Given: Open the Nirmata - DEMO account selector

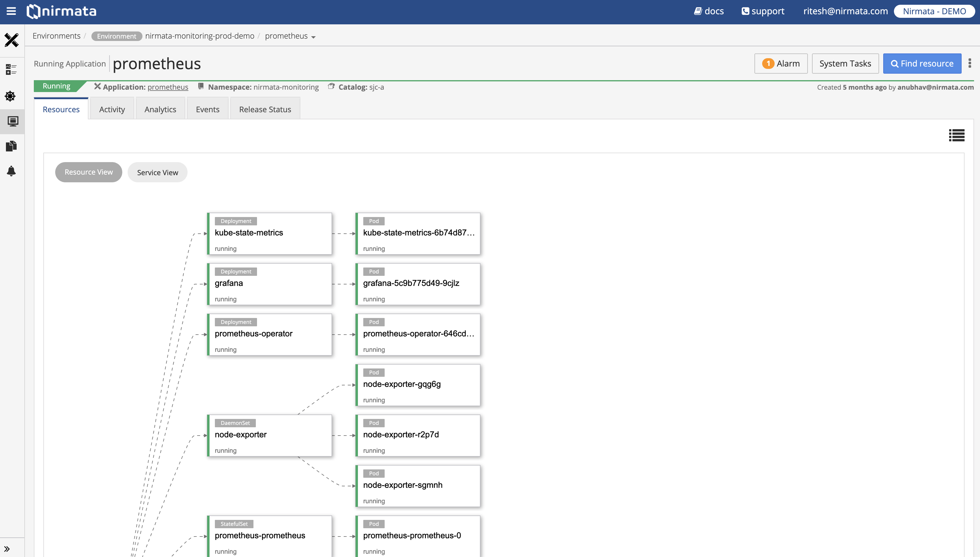Looking at the screenshot, I should pos(934,11).
